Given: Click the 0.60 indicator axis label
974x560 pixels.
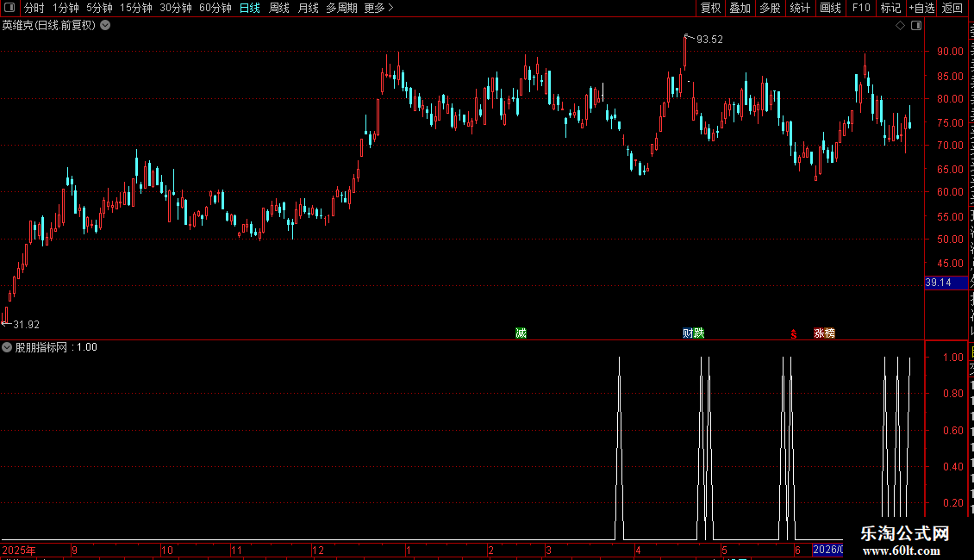Looking at the screenshot, I should click(953, 430).
